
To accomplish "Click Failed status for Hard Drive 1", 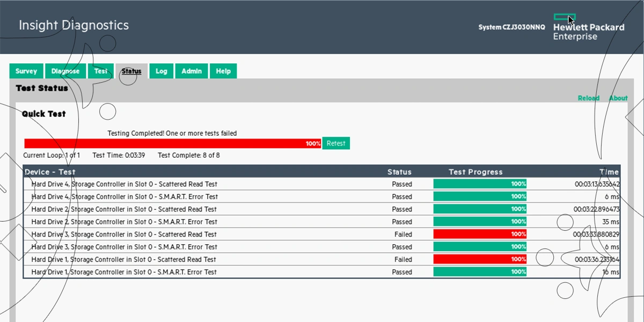I will pos(403,260).
